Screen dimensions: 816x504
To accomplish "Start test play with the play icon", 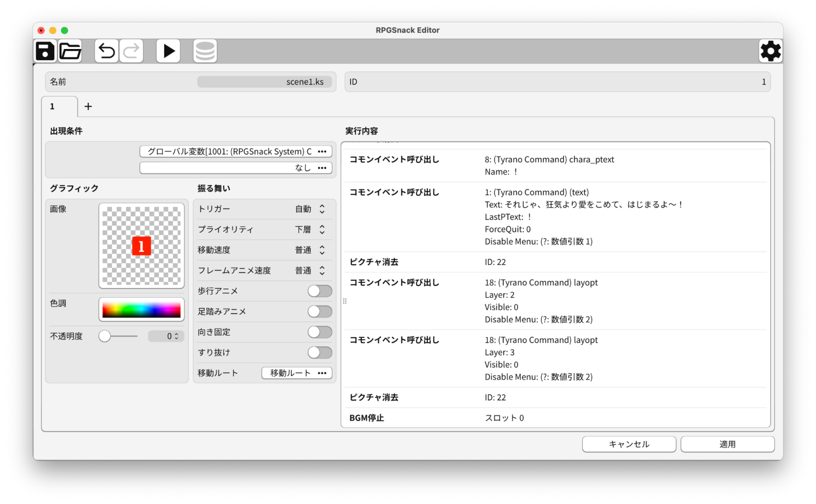I will click(168, 51).
